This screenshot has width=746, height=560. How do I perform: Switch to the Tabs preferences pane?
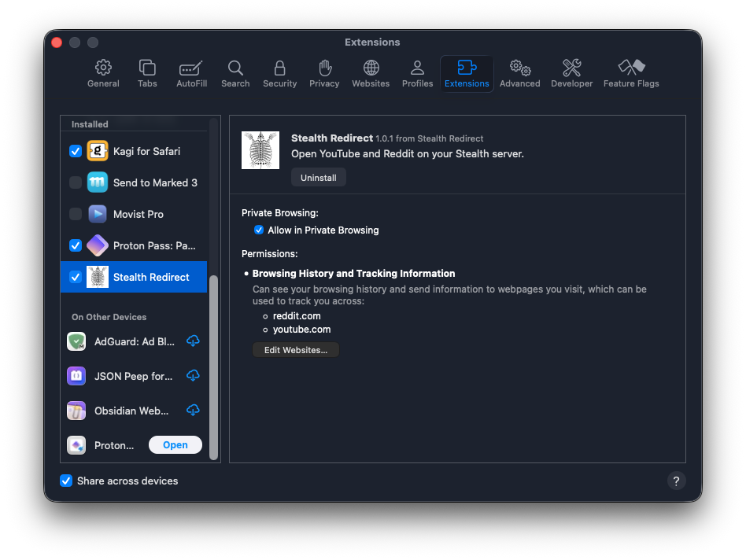[x=147, y=74]
